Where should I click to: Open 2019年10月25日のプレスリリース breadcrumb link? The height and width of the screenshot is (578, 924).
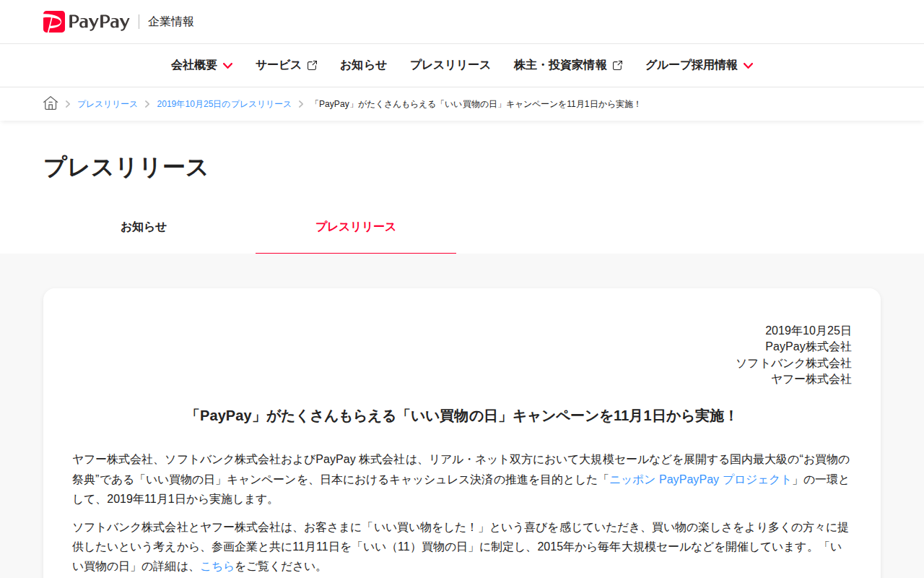[x=225, y=104]
